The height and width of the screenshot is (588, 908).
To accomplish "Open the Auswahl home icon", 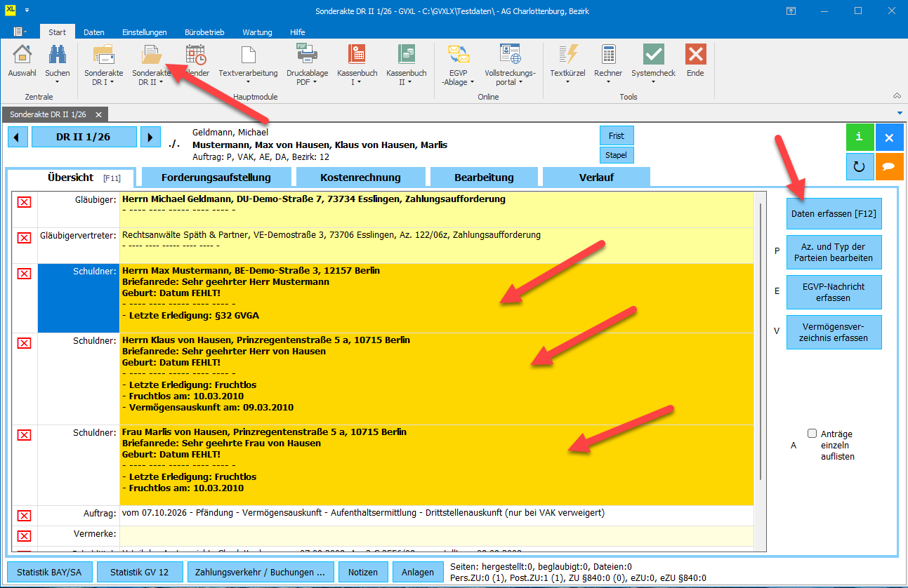I will click(22, 55).
